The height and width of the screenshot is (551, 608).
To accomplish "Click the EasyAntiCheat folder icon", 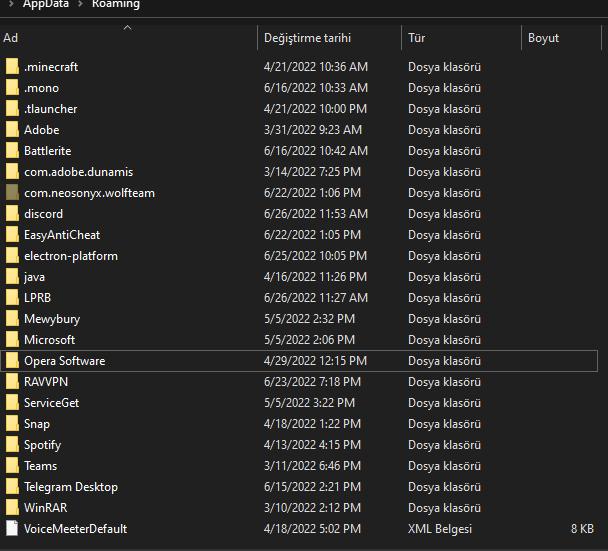I will click(x=12, y=235).
